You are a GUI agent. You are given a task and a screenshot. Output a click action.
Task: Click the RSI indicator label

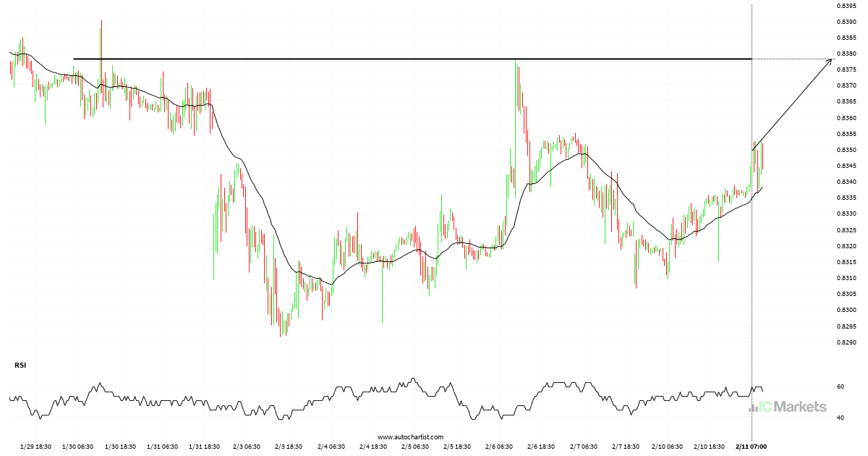[x=20, y=366]
